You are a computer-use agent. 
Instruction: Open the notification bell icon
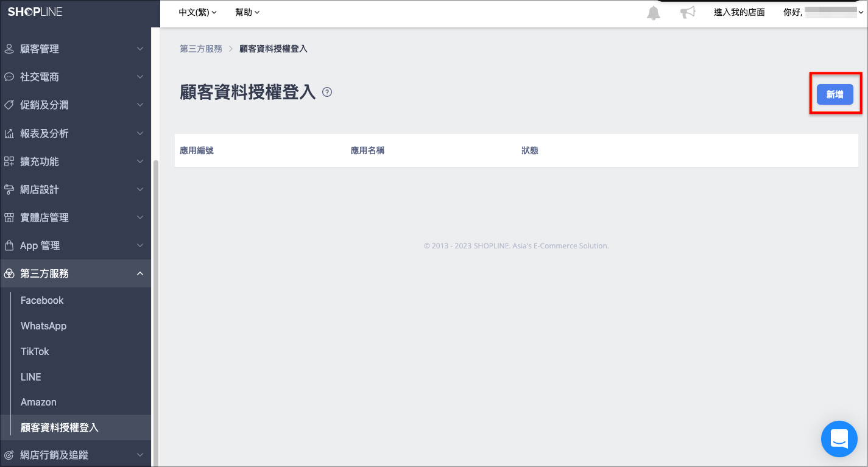654,13
